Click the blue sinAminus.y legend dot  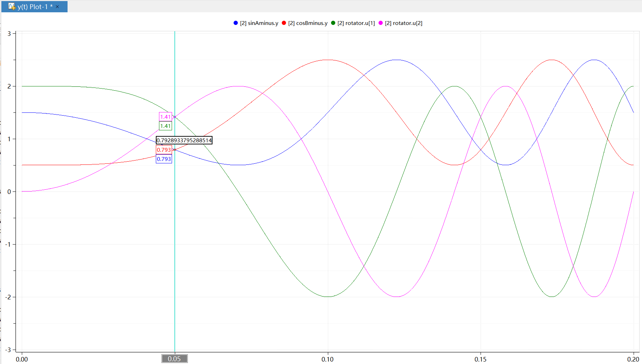236,23
